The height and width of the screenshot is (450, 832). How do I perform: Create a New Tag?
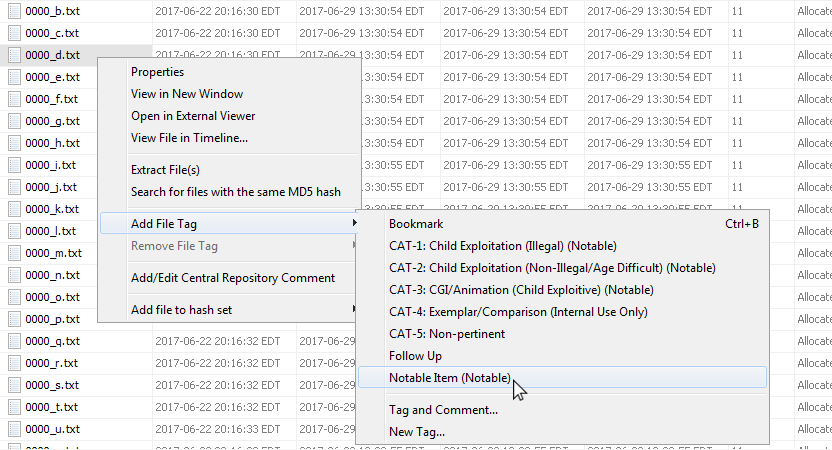417,432
